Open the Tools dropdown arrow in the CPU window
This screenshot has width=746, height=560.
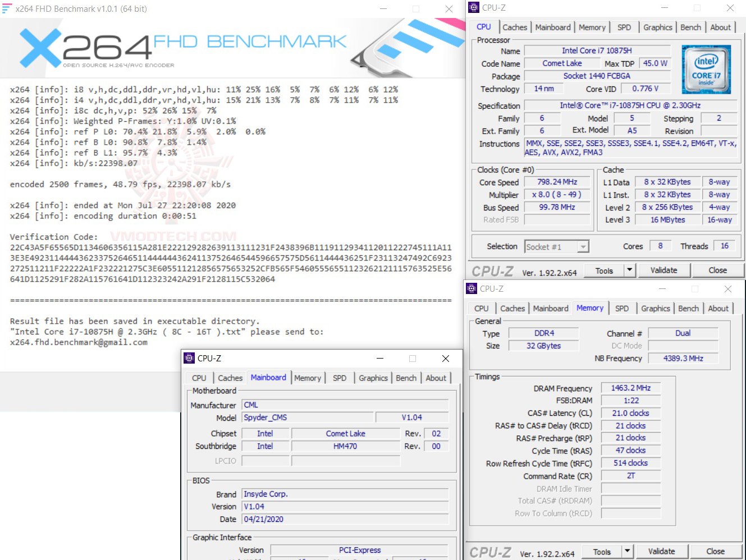pyautogui.click(x=629, y=270)
